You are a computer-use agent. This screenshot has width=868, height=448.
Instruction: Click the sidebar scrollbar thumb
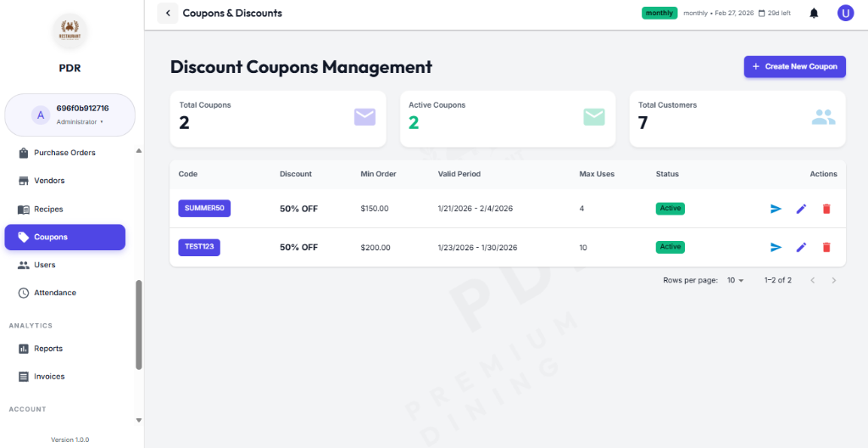pos(139,324)
